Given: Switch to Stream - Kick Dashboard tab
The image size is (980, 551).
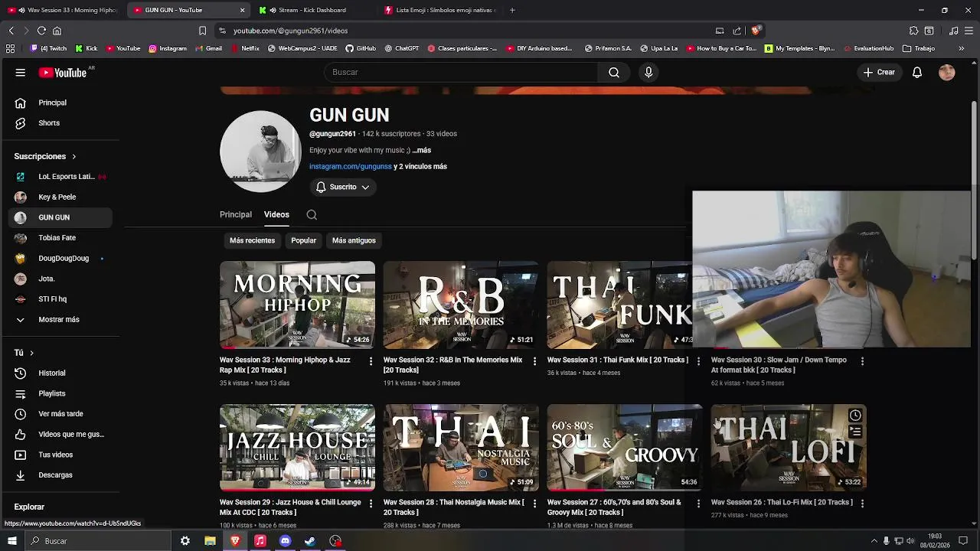Looking at the screenshot, I should click(312, 10).
